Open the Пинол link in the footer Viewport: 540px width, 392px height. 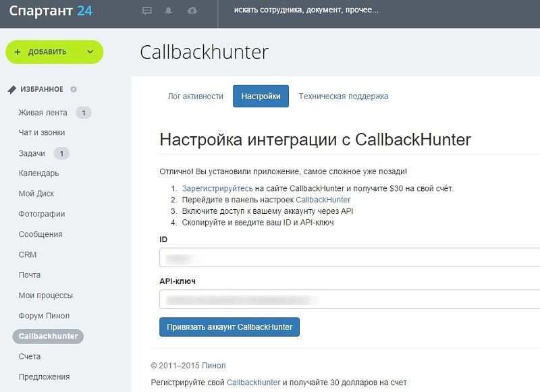click(214, 365)
